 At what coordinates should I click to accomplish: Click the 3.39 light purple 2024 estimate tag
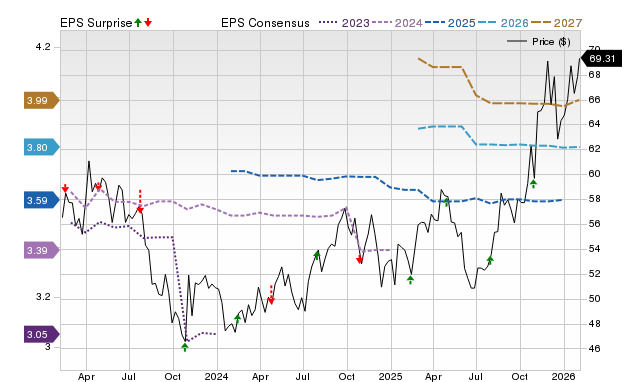point(42,250)
